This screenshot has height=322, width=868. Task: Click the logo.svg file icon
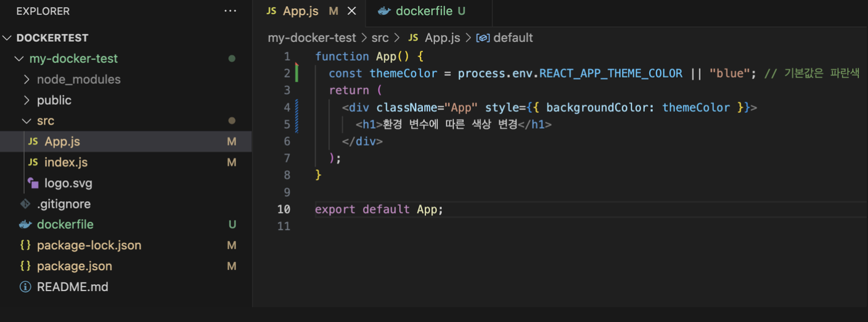pyautogui.click(x=33, y=183)
